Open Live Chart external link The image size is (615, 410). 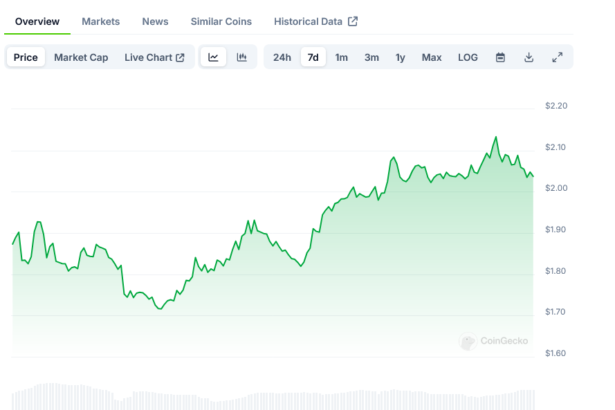pos(154,57)
